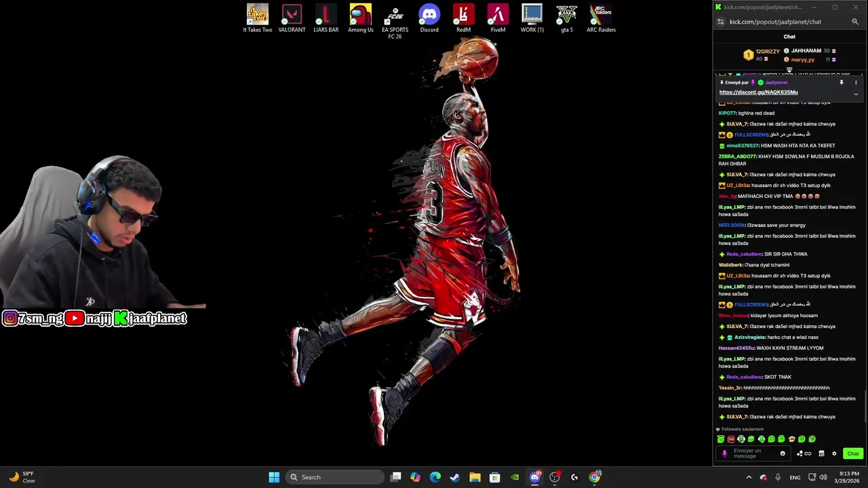Open the channel points infinity icon
This screenshot has width=868, height=488.
pos(804,453)
